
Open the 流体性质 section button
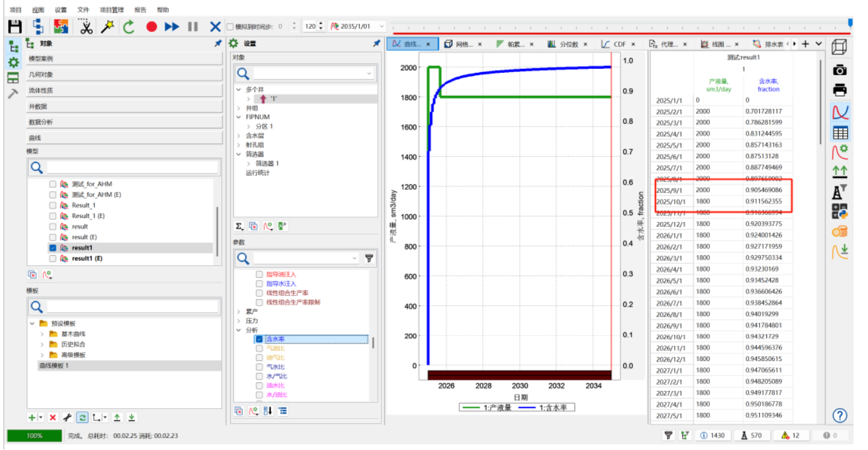click(125, 90)
